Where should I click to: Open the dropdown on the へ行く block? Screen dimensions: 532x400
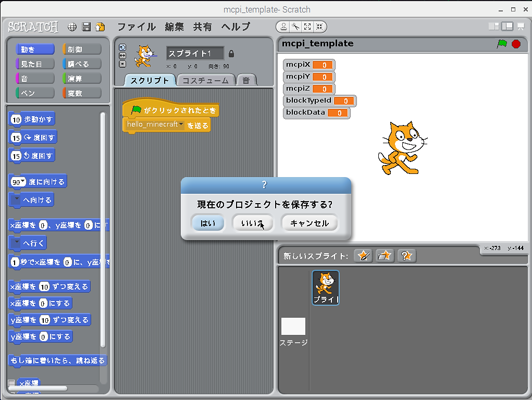tap(16, 243)
